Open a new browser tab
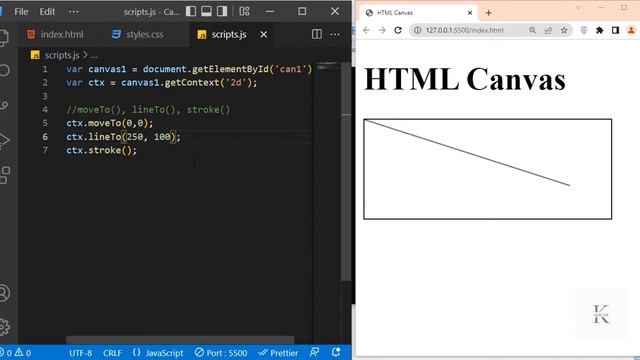640x360 pixels. click(x=489, y=13)
